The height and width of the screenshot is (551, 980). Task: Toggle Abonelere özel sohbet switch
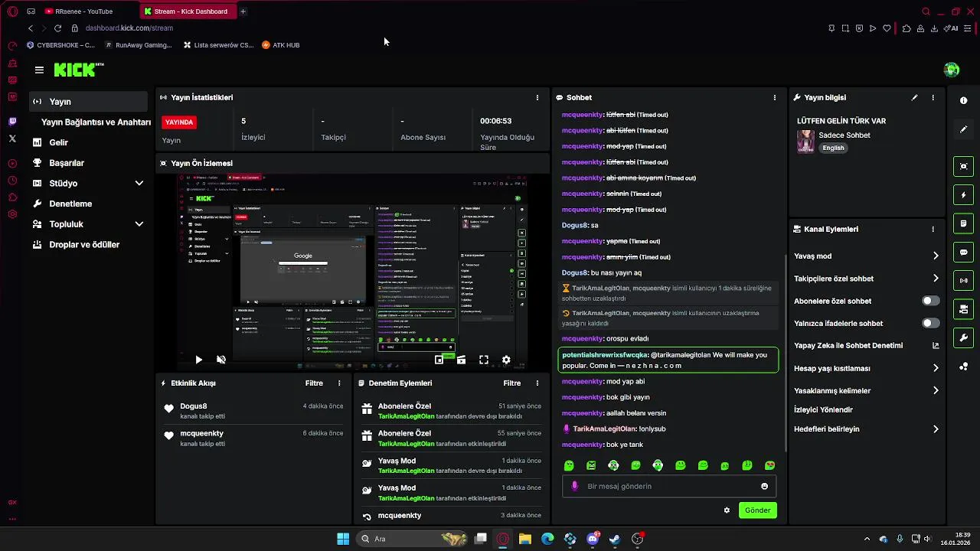coord(931,301)
